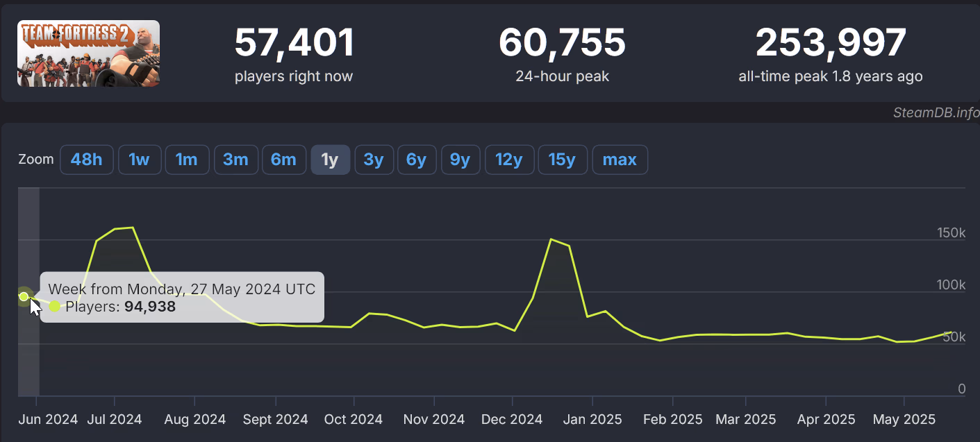
Task: Click the 253,997 all-time peak figure
Action: click(831, 42)
